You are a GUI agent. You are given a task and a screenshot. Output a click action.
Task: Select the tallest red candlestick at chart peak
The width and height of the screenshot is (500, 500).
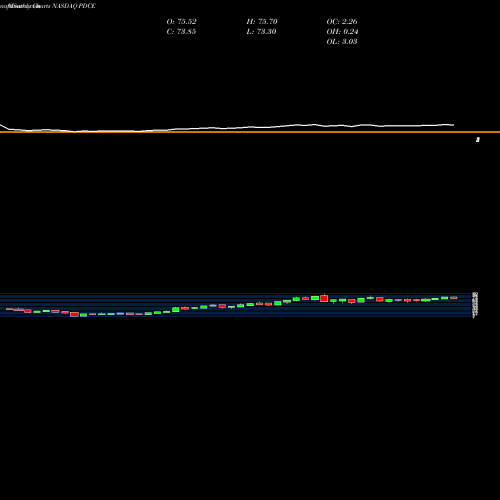[324, 298]
